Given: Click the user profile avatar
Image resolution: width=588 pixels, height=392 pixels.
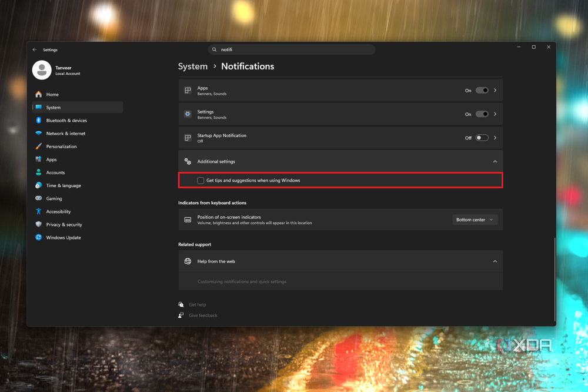Looking at the screenshot, I should tap(42, 70).
